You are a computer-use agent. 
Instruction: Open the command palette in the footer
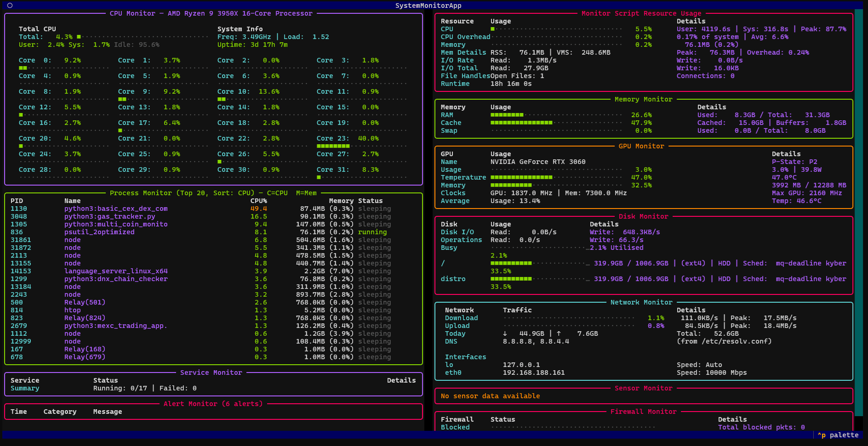click(x=838, y=435)
